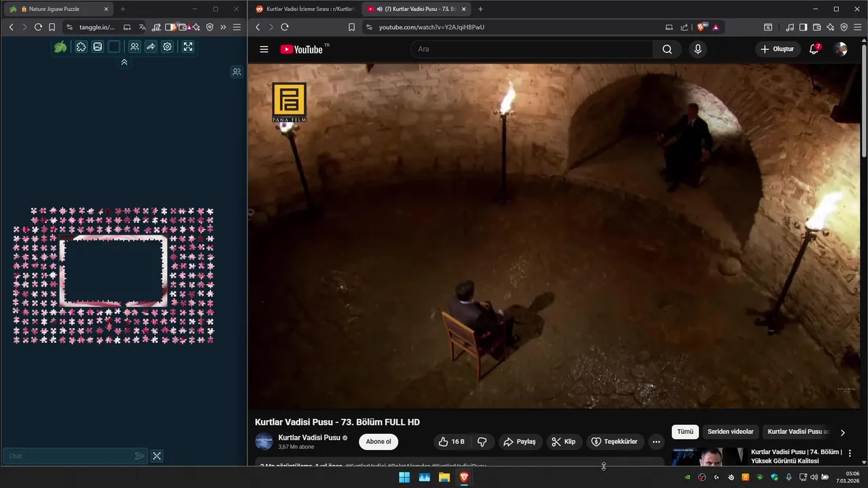868x488 pixels.
Task: Select the Seriden videolar chip
Action: (730, 432)
